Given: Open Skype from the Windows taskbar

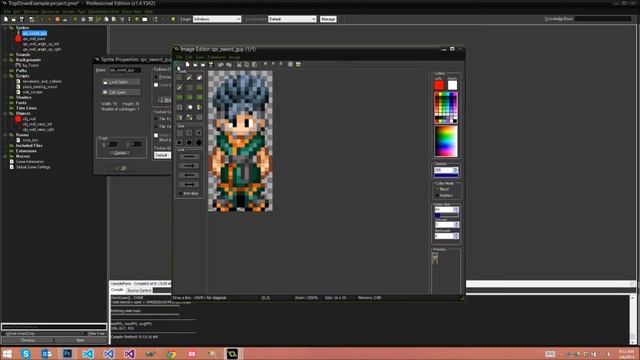Looking at the screenshot, I should [x=25, y=353].
